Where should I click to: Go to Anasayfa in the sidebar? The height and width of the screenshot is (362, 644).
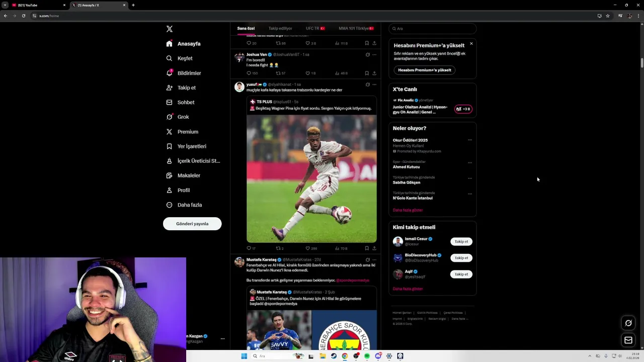click(184, 44)
